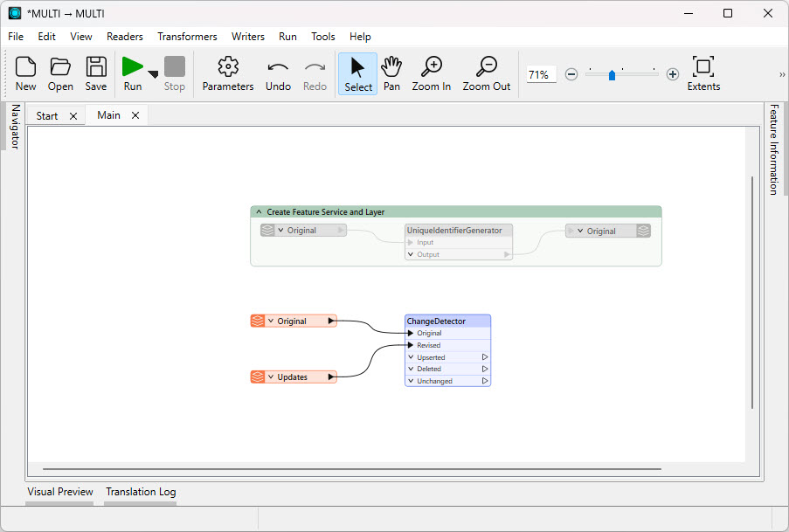This screenshot has height=532, width=789.
Task: Open the Writers menu
Action: [248, 36]
